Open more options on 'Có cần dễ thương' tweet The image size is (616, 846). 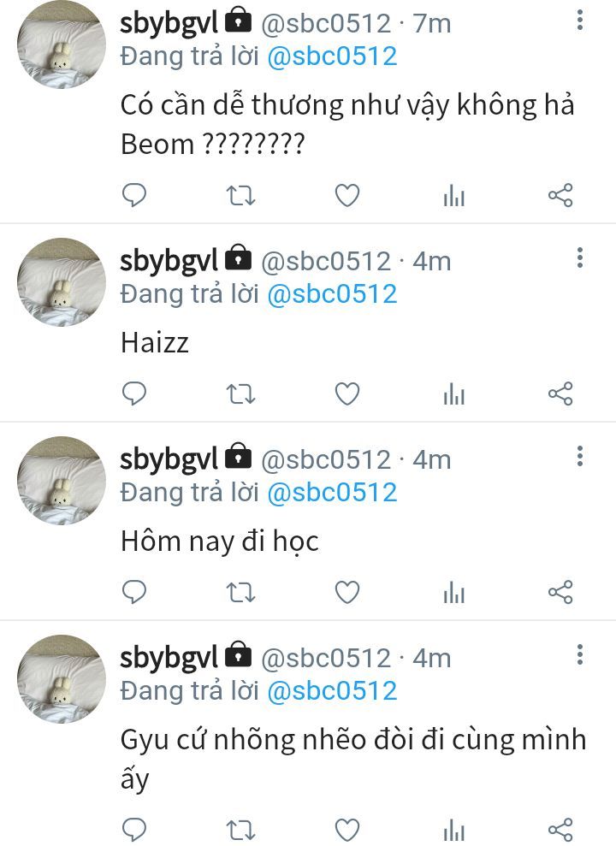click(x=580, y=20)
